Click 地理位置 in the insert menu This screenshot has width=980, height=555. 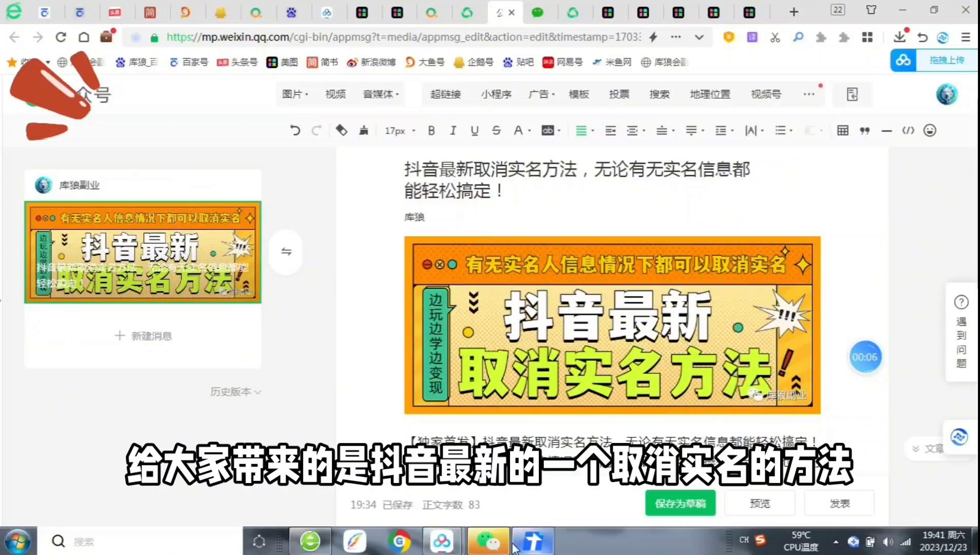710,94
